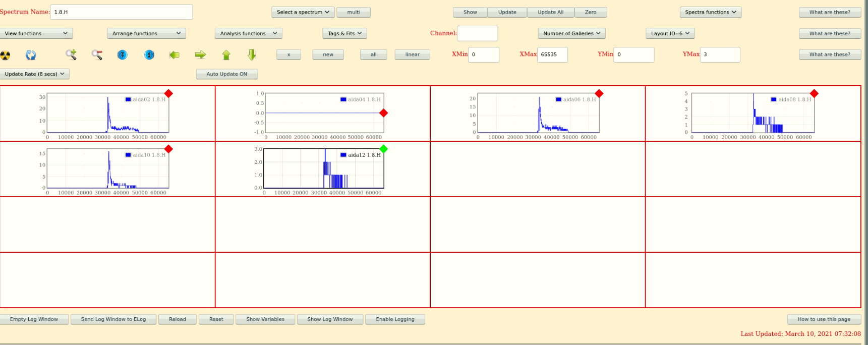Open the Tags & Fits menu
This screenshot has width=868, height=345.
point(344,33)
